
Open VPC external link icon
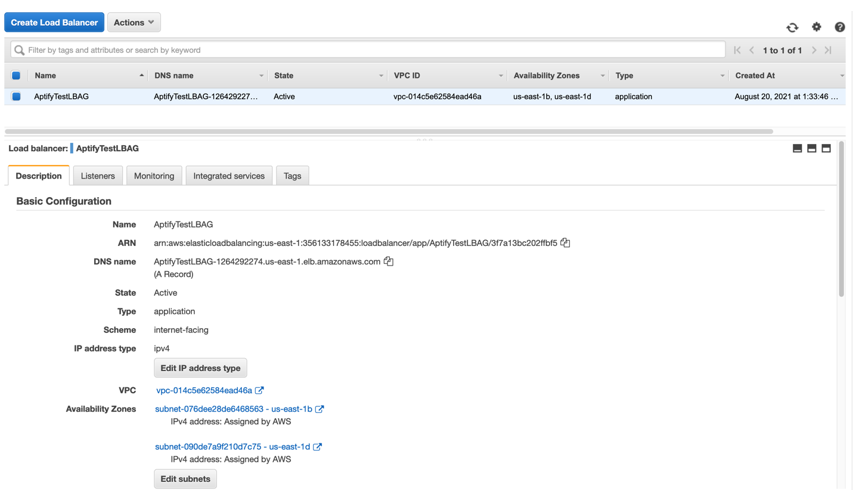(x=260, y=390)
